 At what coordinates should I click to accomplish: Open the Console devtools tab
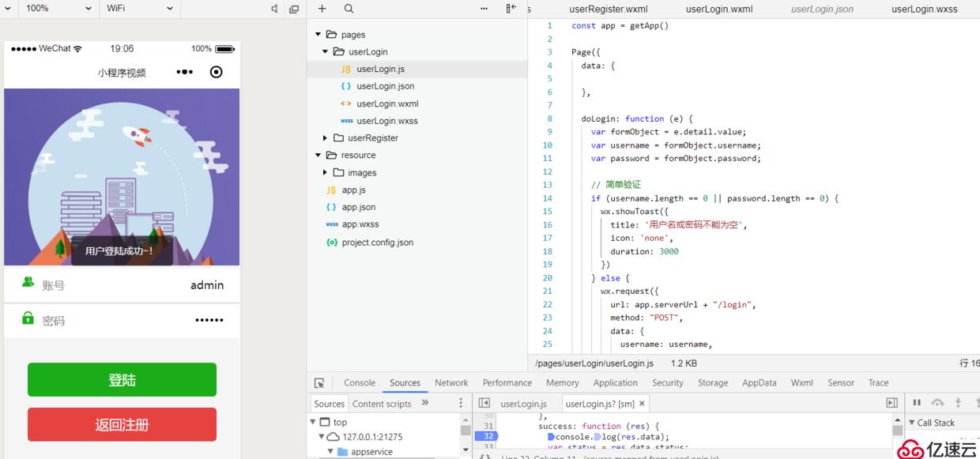coord(360,382)
